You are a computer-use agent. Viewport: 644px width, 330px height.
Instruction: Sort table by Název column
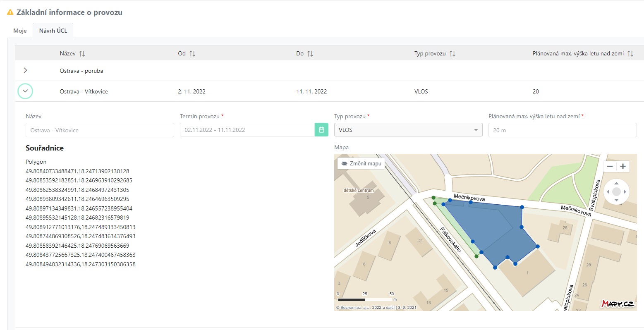coord(82,54)
